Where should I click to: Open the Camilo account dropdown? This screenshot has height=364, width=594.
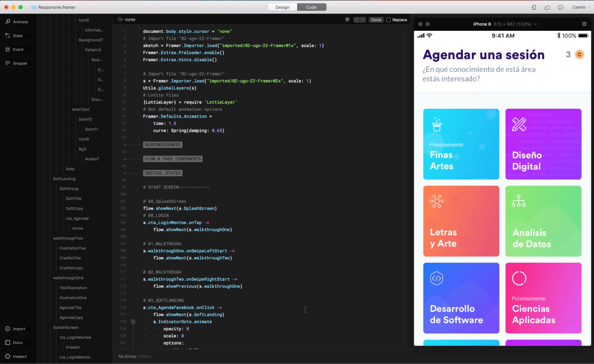coord(581,7)
